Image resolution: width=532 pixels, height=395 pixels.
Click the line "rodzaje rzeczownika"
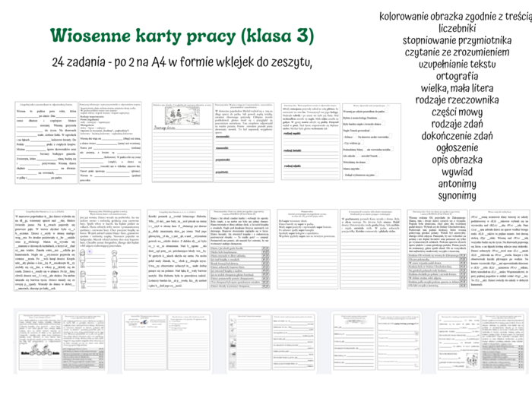(457, 100)
